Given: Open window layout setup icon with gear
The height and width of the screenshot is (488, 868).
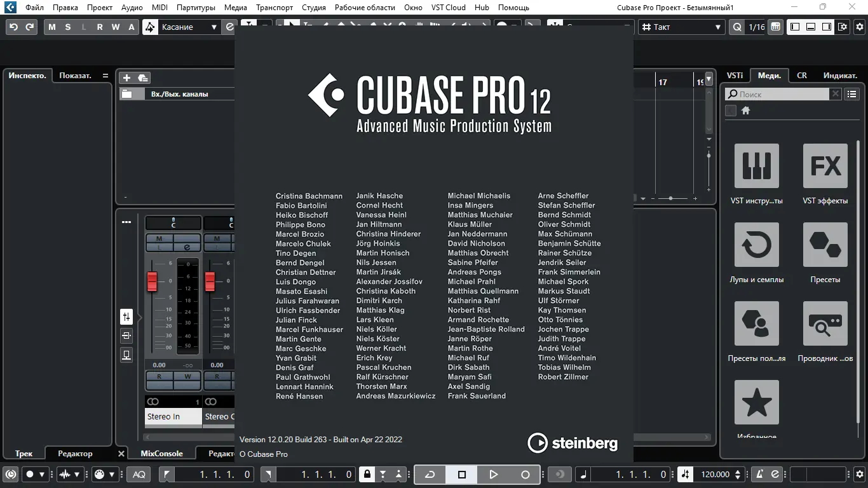Looking at the screenshot, I should pyautogui.click(x=843, y=27).
